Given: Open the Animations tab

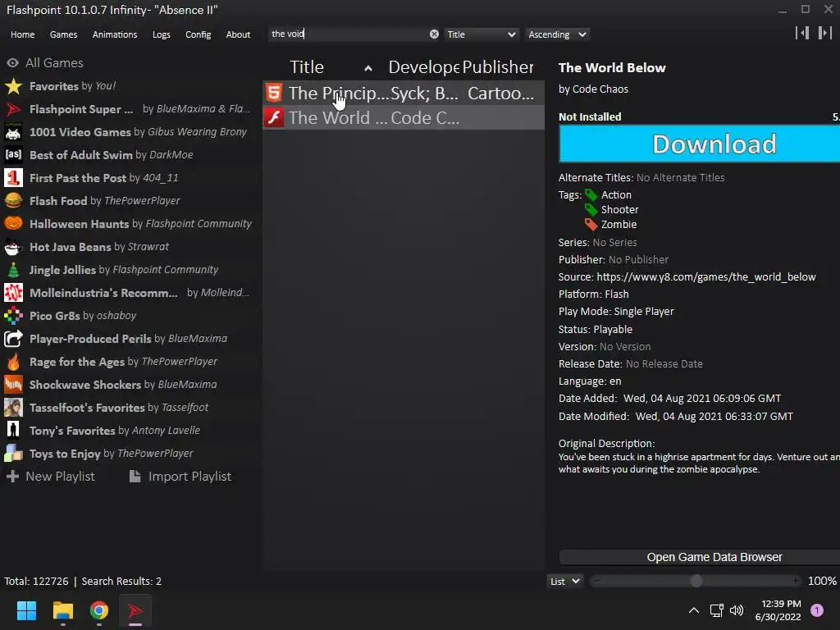Looking at the screenshot, I should (x=115, y=34).
